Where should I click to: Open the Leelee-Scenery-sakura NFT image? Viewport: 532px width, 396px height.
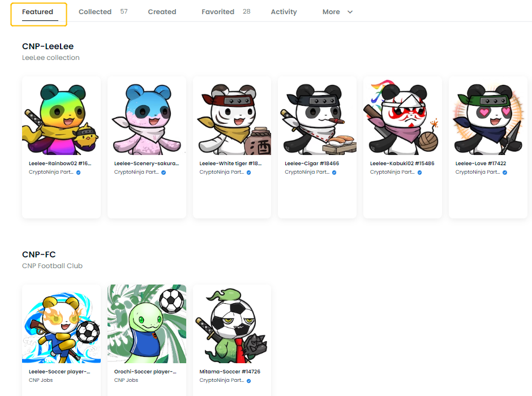click(147, 115)
